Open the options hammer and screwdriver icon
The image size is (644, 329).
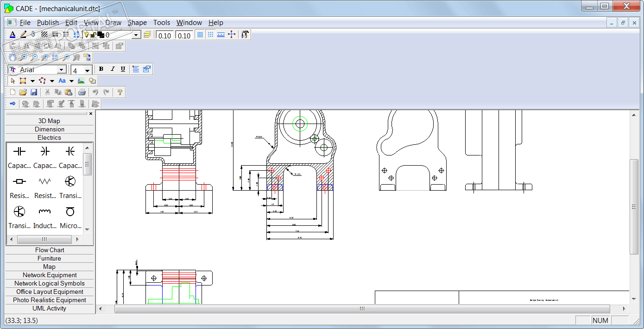pyautogui.click(x=246, y=35)
